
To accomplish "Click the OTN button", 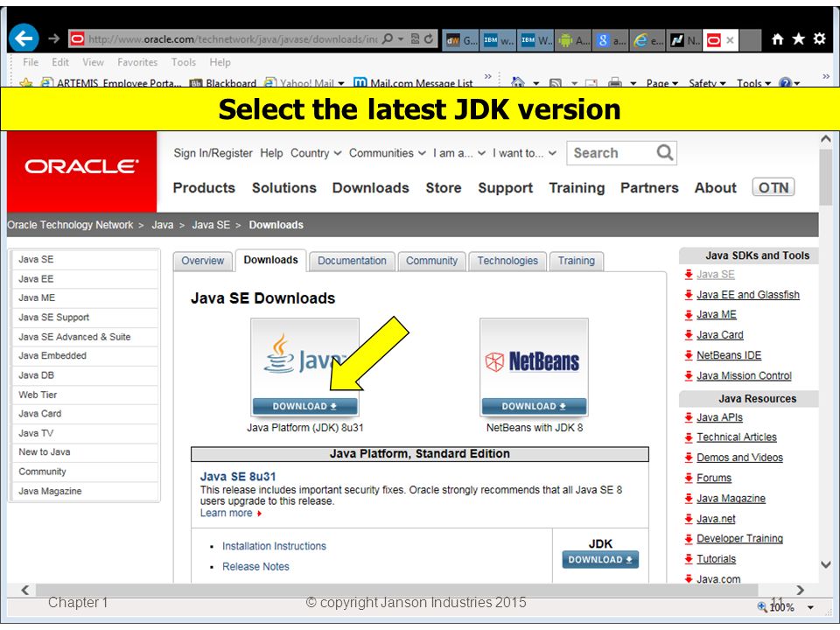I will point(773,187).
